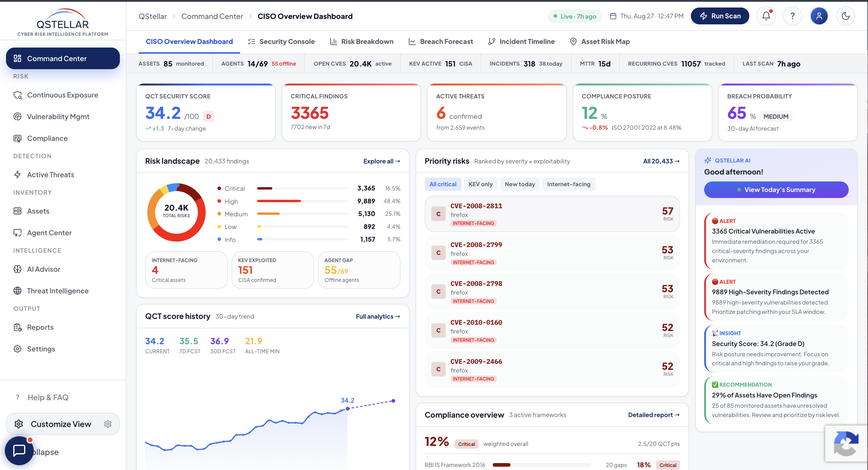The width and height of the screenshot is (868, 470).
Task: Click the Critical severity bar
Action: [302, 189]
